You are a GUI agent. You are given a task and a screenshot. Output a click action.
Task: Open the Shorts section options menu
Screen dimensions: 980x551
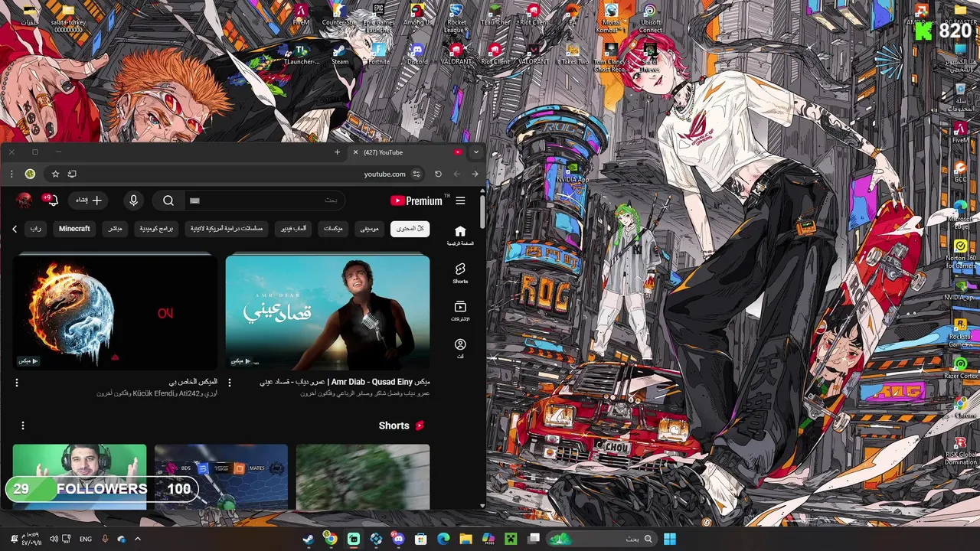[22, 425]
